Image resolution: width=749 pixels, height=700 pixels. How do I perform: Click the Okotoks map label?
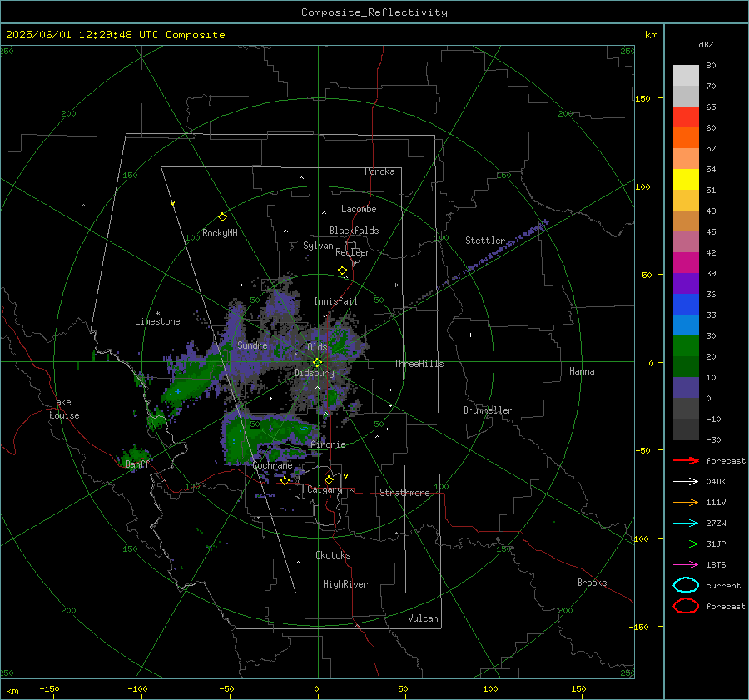[x=333, y=554]
